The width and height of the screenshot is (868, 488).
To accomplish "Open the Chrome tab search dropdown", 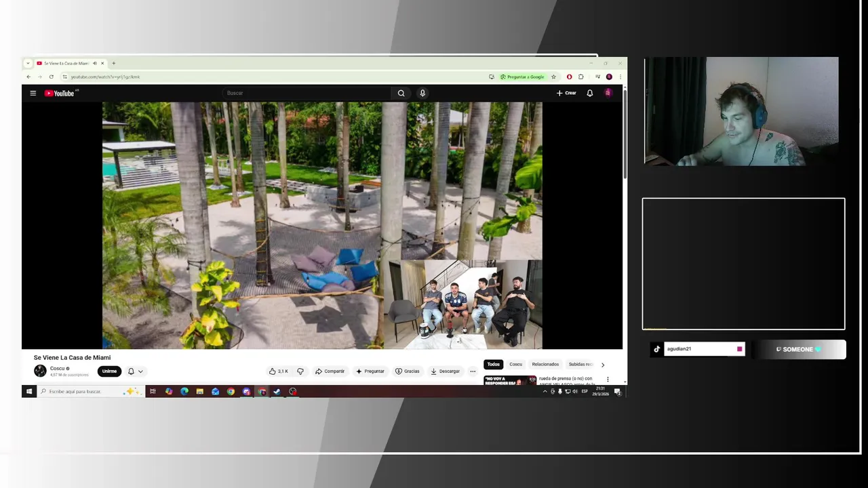I will (28, 63).
